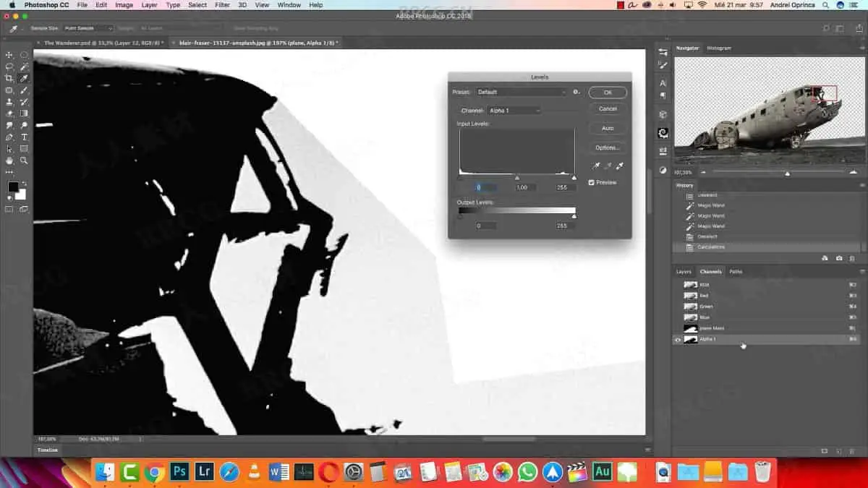Click Cancel in Levels dialog

coord(608,109)
